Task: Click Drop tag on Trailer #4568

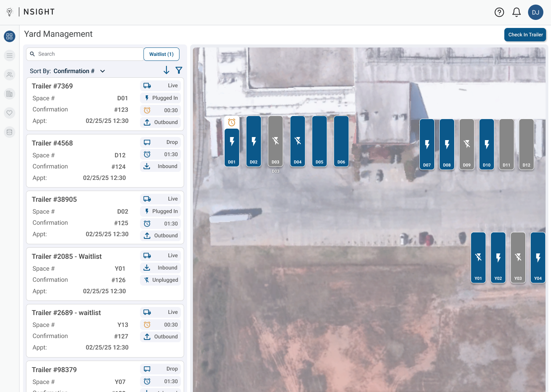Action: [x=161, y=142]
